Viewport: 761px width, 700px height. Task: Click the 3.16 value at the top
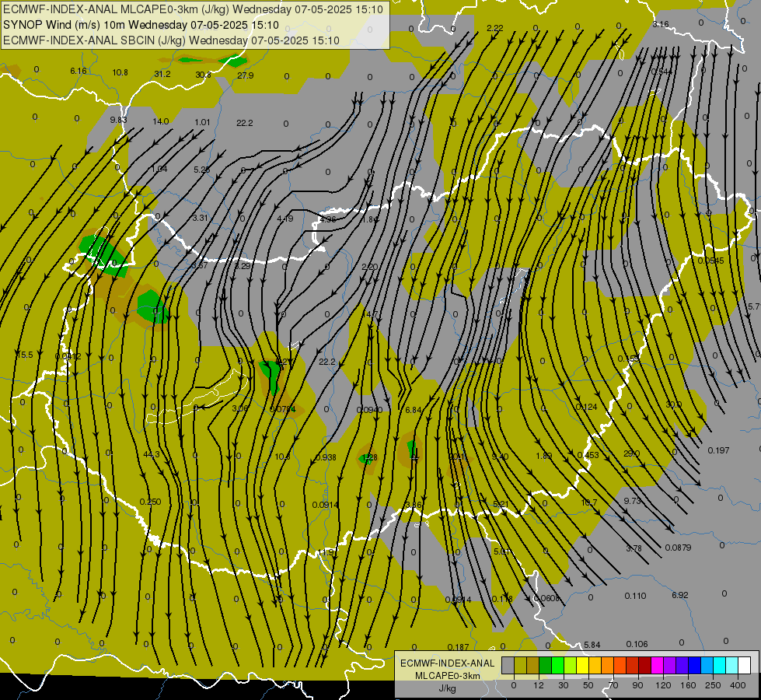coord(661,24)
